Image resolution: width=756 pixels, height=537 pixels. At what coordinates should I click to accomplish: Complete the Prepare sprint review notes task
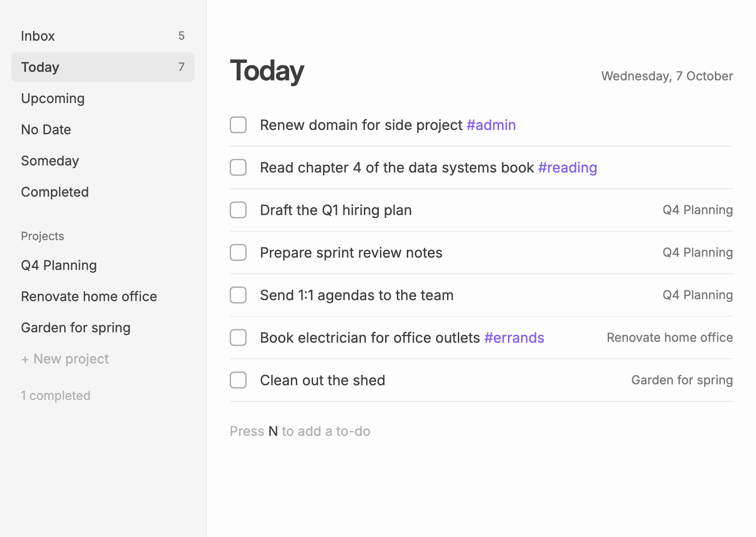(x=238, y=252)
